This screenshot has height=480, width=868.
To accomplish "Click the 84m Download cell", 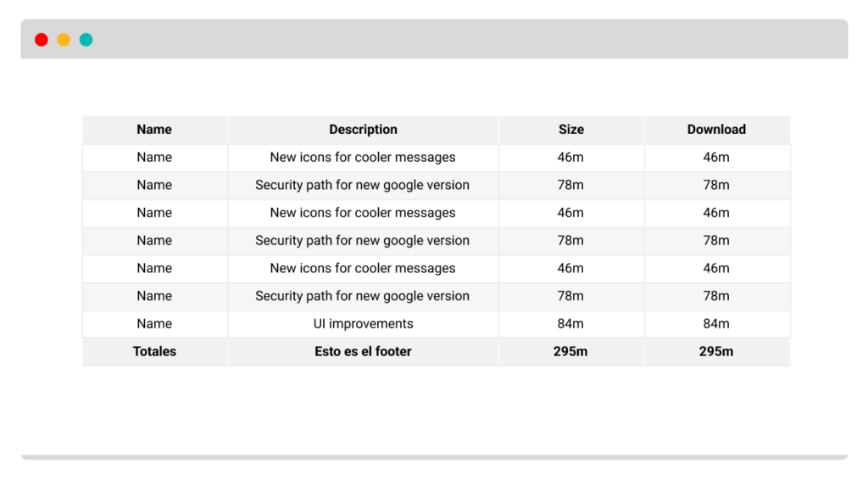I will 717,324.
